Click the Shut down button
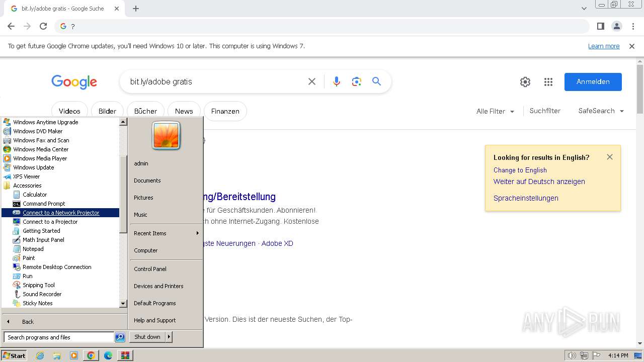 click(147, 337)
